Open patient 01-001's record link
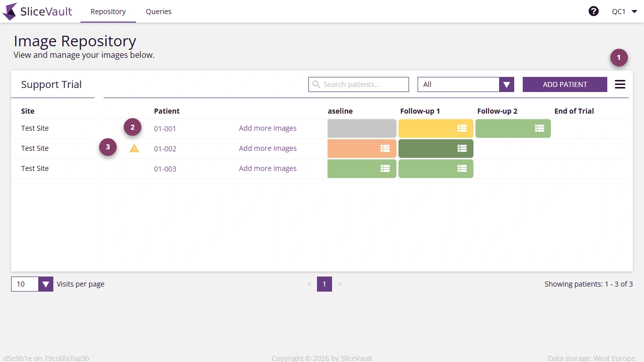This screenshot has height=362, width=644. pos(165,128)
